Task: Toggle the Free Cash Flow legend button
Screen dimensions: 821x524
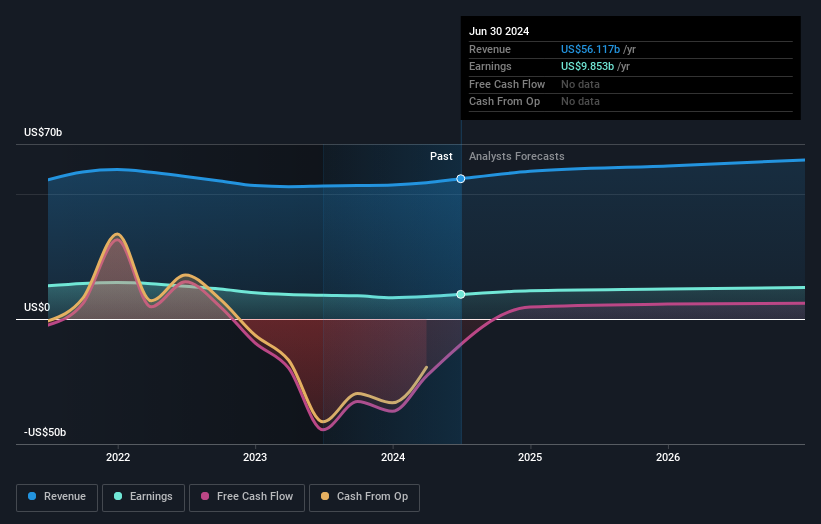Action: pos(247,497)
